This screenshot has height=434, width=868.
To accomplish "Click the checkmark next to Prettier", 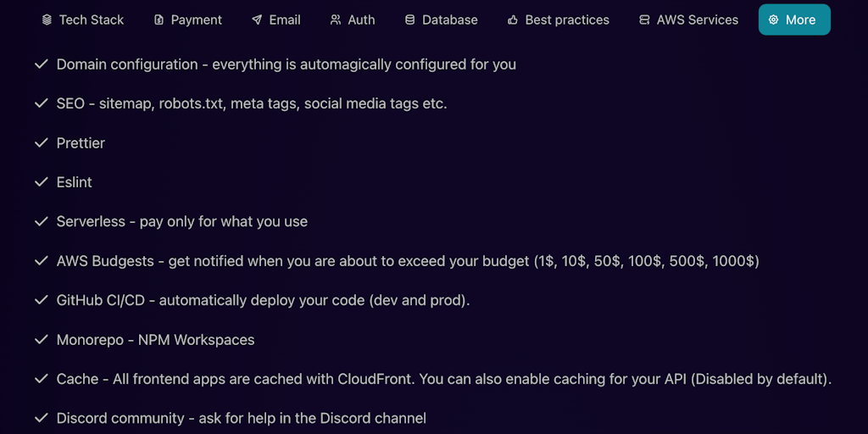I will point(40,143).
